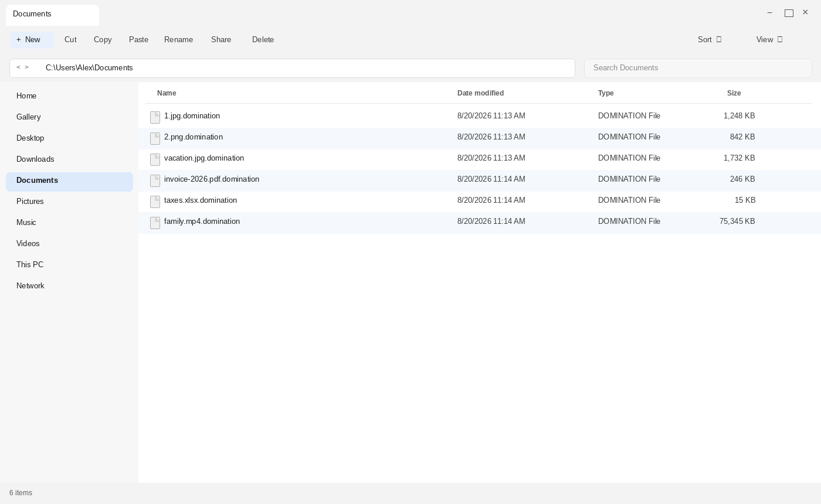Click the file icon of 1.jpg.domination

155,117
